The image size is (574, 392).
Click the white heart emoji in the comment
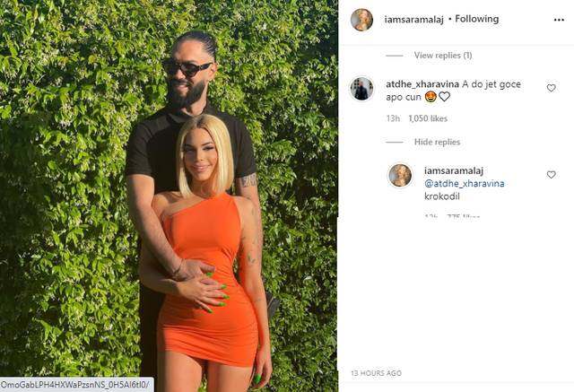pyautogui.click(x=444, y=97)
